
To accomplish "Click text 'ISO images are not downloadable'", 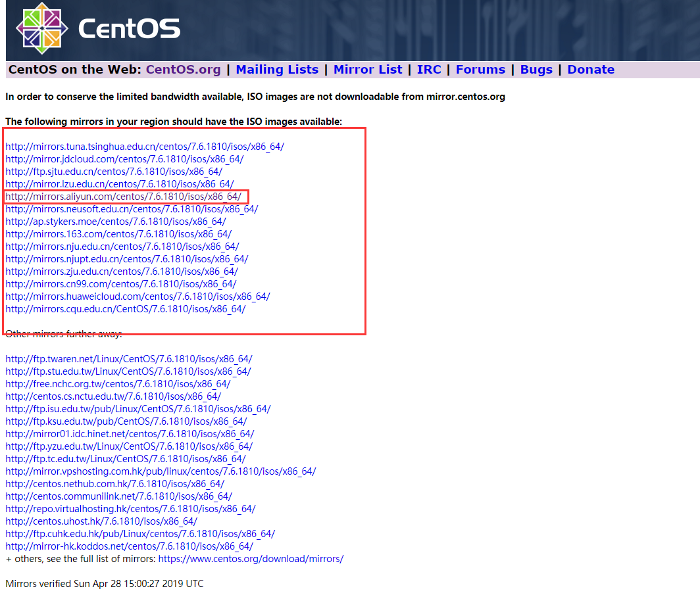I will click(x=323, y=97).
